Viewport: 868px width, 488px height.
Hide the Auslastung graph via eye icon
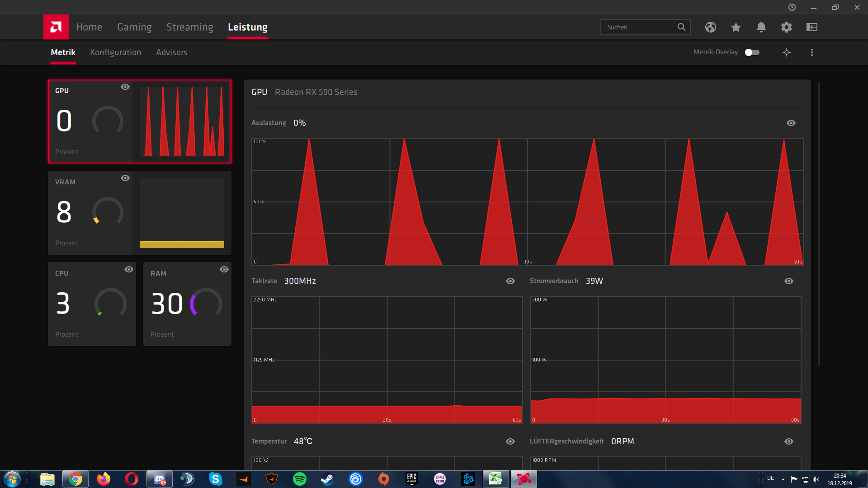(x=791, y=123)
